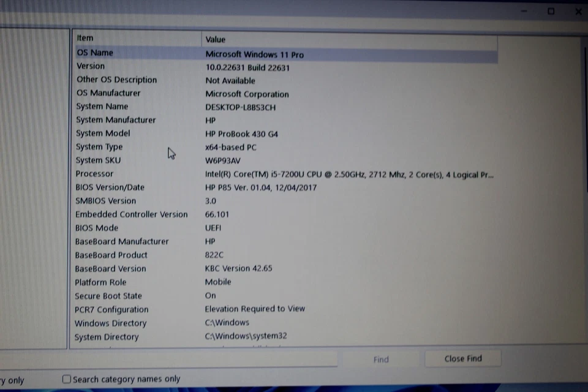Screen dimensions: 588x392
Task: Click the Elevation Required to View value
Action: [255, 309]
